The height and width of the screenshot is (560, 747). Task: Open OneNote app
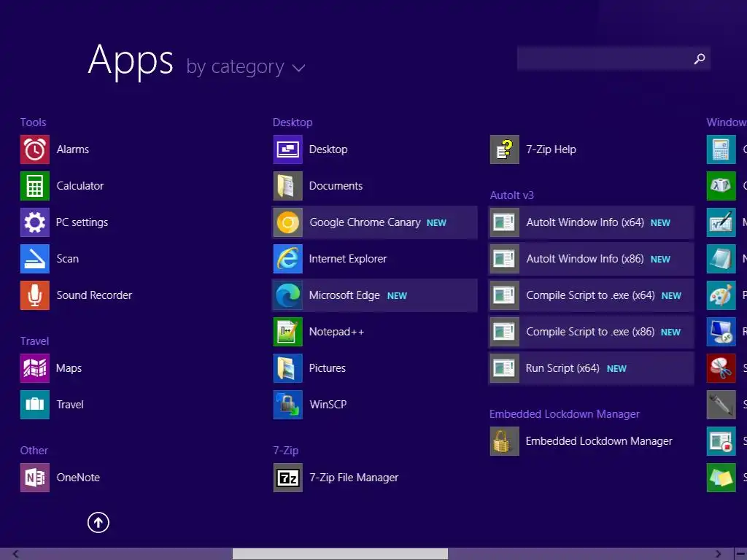(60, 478)
